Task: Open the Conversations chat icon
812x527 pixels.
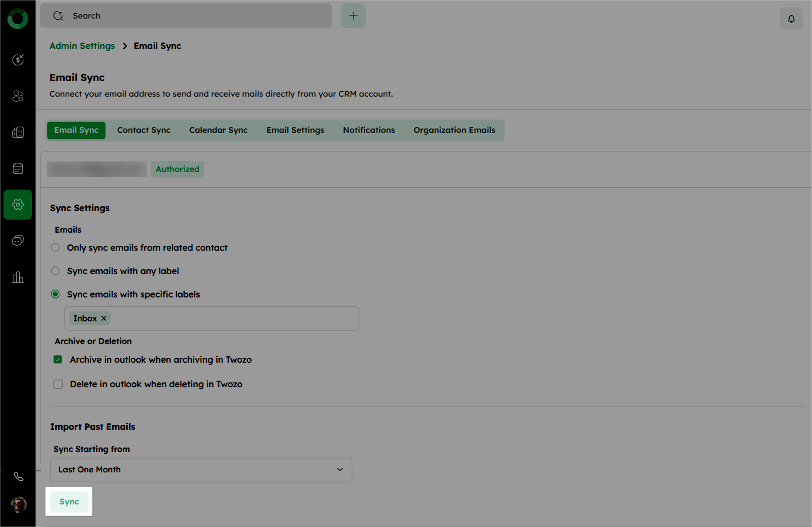Action: click(18, 241)
